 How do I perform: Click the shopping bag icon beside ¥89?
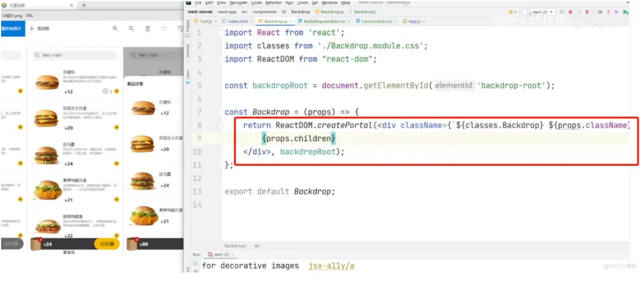tap(132, 244)
